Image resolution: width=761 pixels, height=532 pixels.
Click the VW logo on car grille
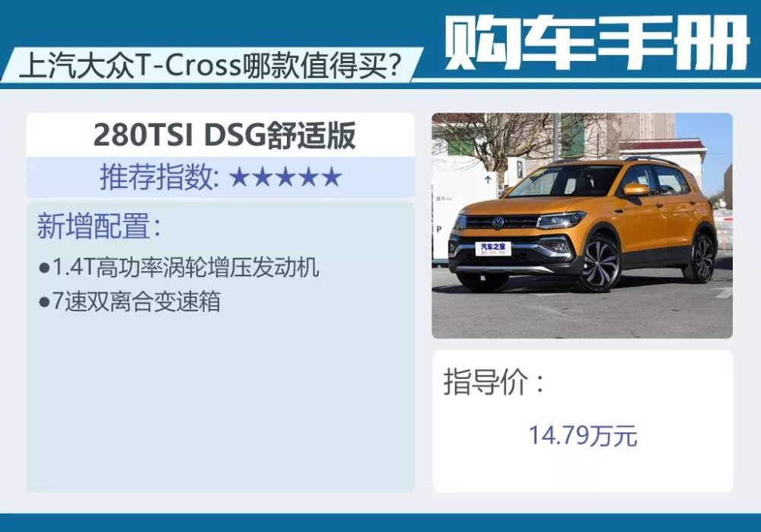click(x=498, y=222)
